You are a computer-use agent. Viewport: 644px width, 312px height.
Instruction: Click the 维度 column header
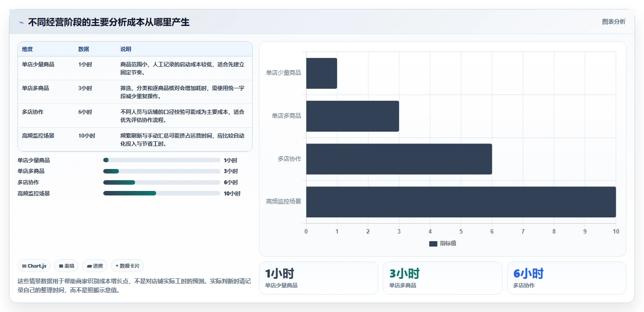(x=27, y=49)
